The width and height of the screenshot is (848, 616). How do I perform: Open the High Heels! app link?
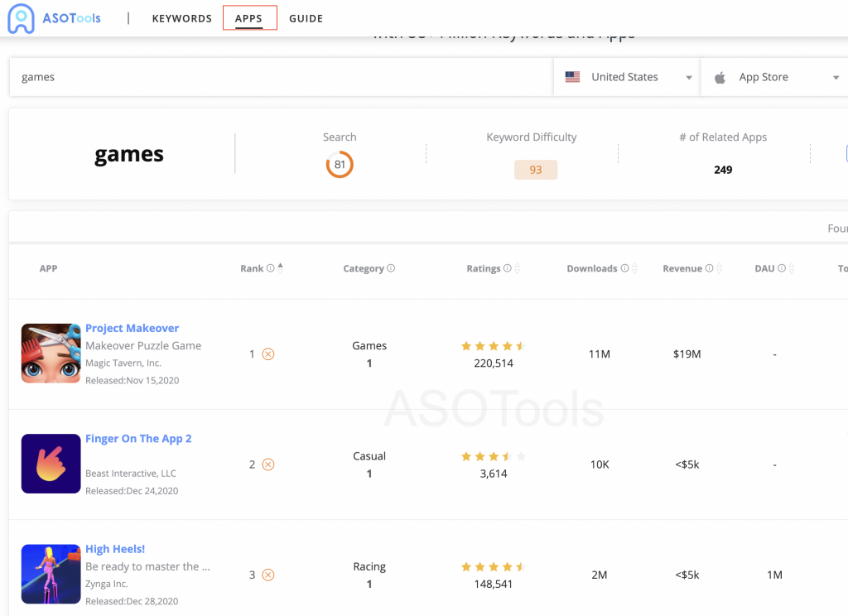(115, 549)
